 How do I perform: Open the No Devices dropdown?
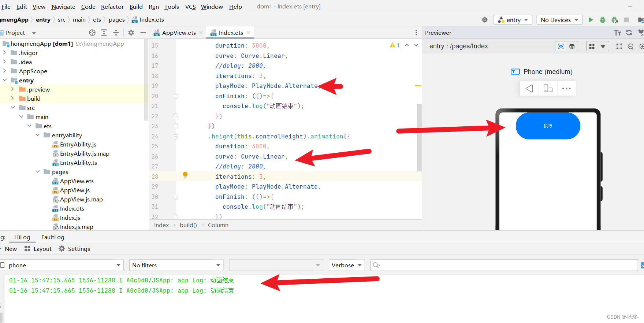559,20
